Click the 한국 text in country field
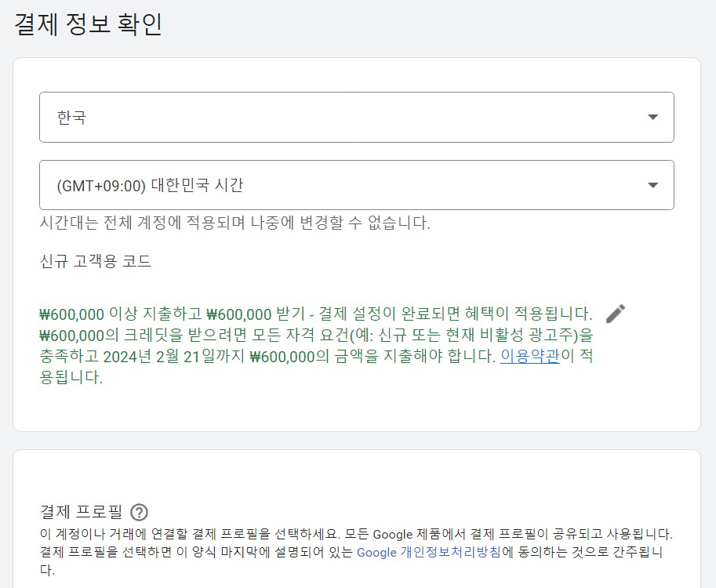This screenshot has width=716, height=588. 71,118
